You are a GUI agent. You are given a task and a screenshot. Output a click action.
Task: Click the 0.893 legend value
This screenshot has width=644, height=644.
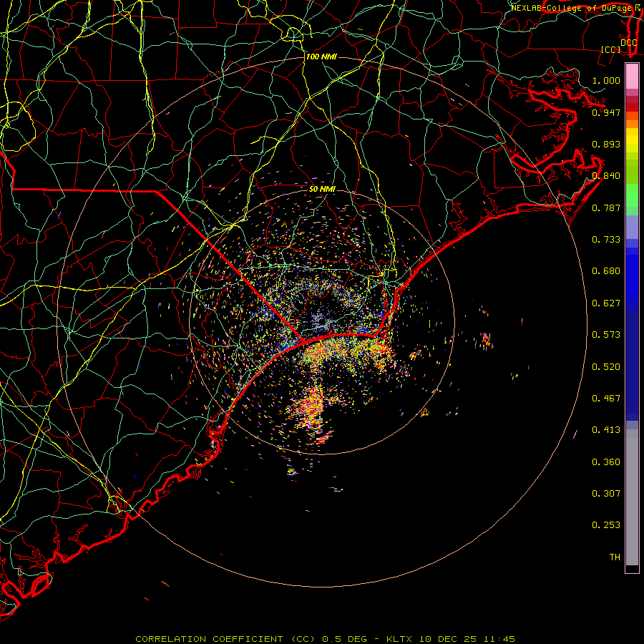pos(606,144)
